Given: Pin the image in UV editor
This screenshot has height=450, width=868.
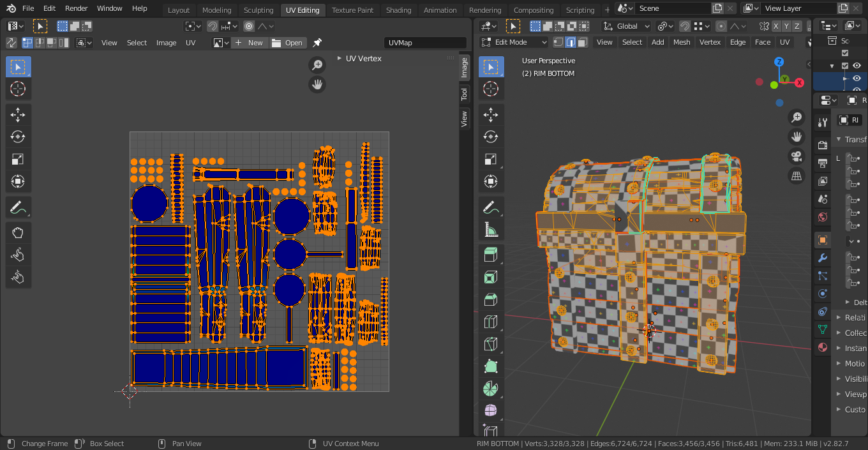Looking at the screenshot, I should (x=317, y=43).
